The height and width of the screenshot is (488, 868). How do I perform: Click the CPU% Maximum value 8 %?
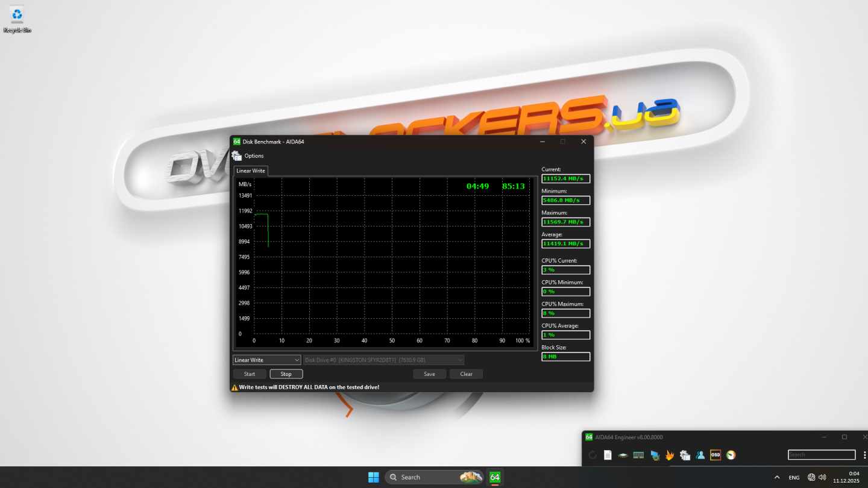pyautogui.click(x=565, y=313)
